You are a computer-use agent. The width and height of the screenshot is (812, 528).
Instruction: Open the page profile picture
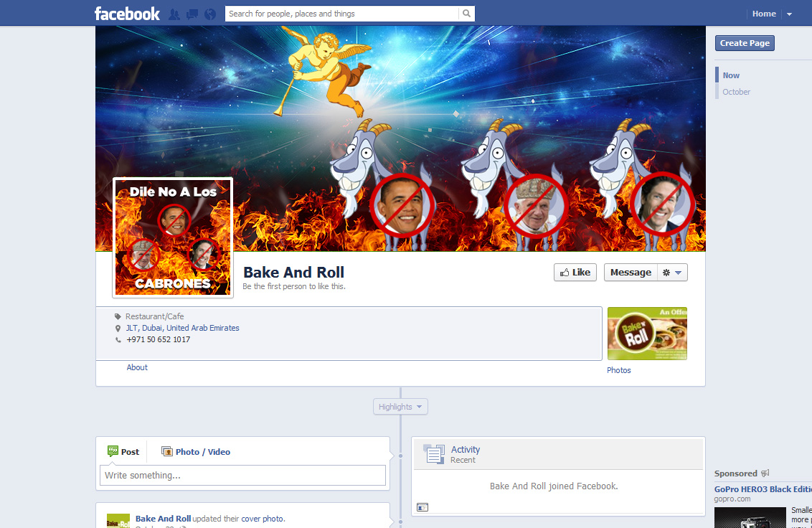coord(173,237)
